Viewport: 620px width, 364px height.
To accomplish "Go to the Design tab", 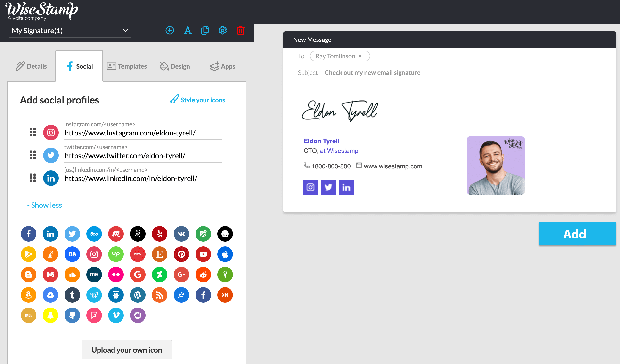I will (175, 66).
